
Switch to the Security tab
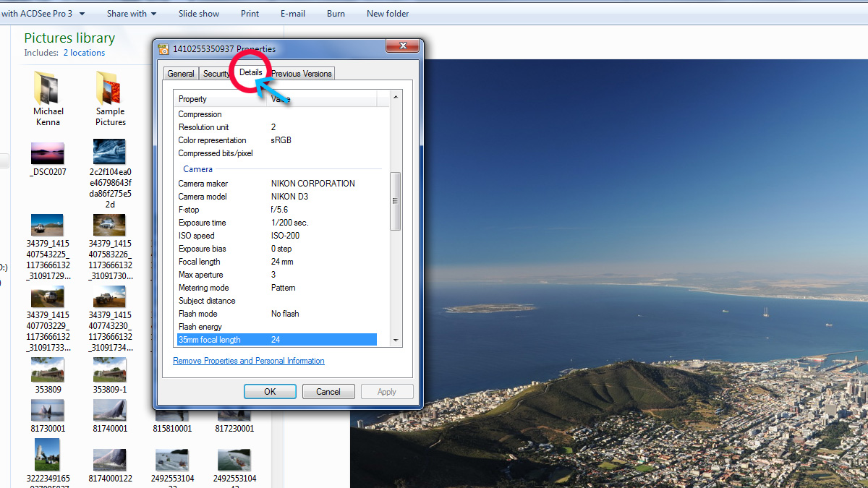point(216,74)
